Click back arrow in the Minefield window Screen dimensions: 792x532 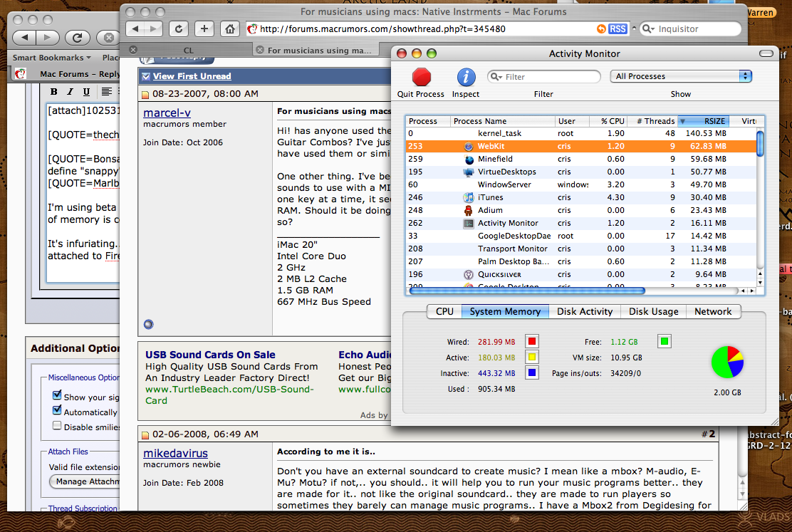pyautogui.click(x=24, y=37)
